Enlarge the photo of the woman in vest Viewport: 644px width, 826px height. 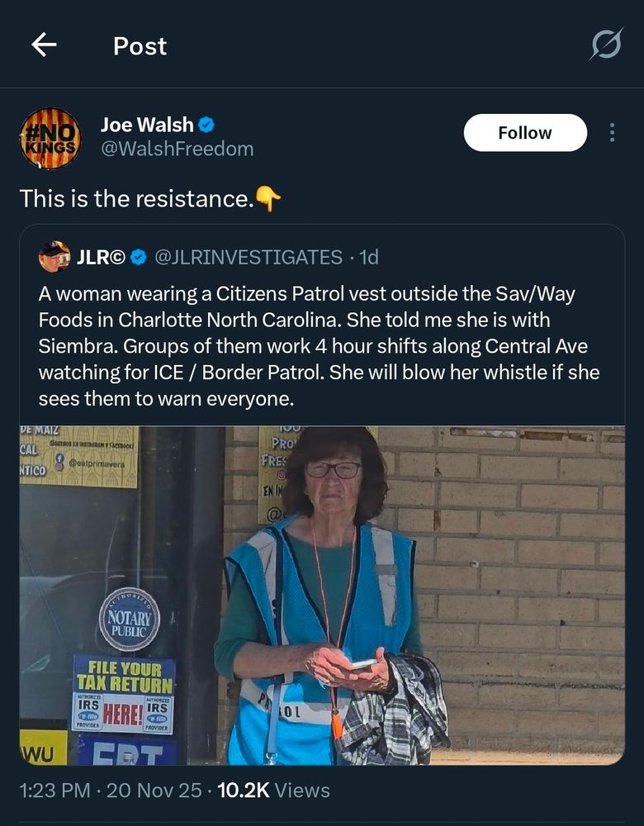click(x=322, y=596)
